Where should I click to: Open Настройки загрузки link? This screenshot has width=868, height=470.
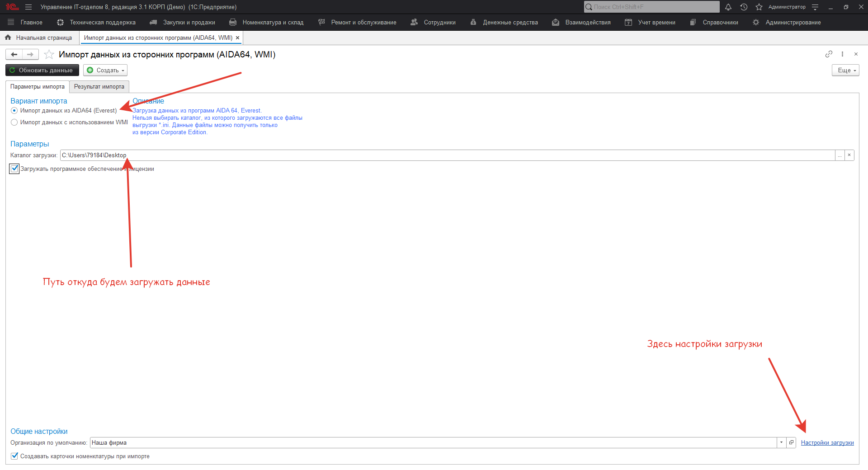(827, 443)
